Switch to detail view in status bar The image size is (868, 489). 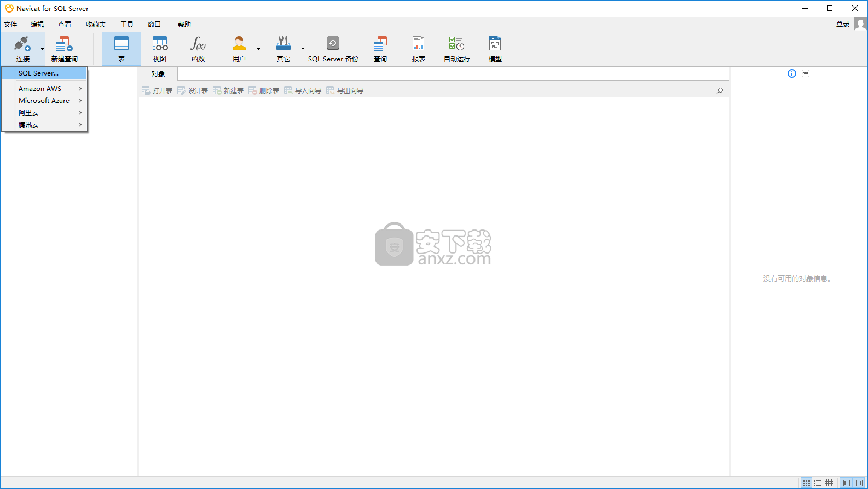pyautogui.click(x=829, y=482)
